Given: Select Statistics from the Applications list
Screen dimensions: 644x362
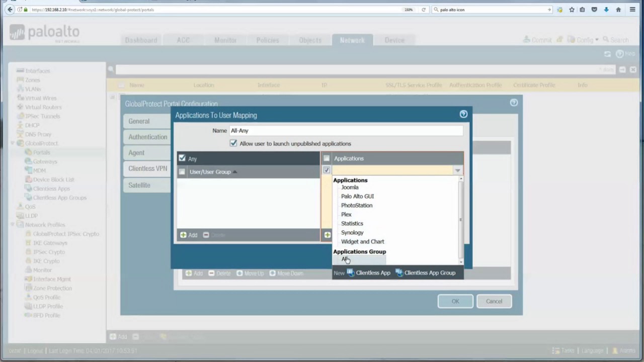Looking at the screenshot, I should (x=352, y=223).
